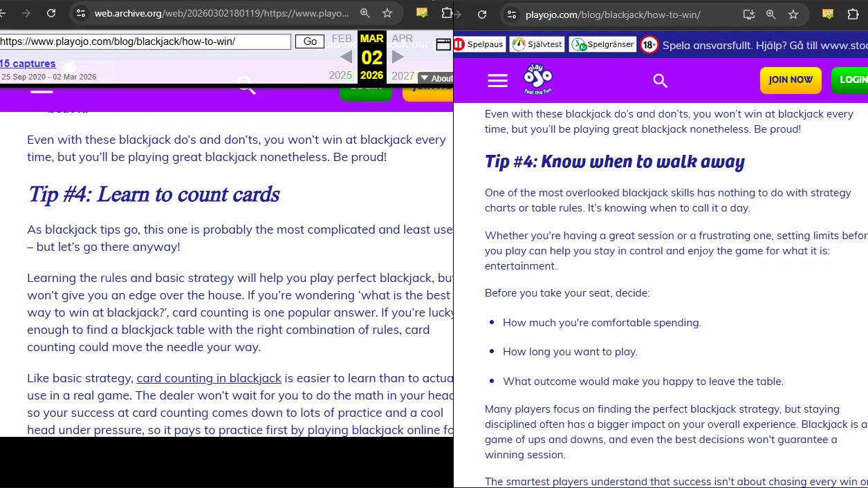Click heading 'Tip #4: Know when to walk away'

click(615, 162)
